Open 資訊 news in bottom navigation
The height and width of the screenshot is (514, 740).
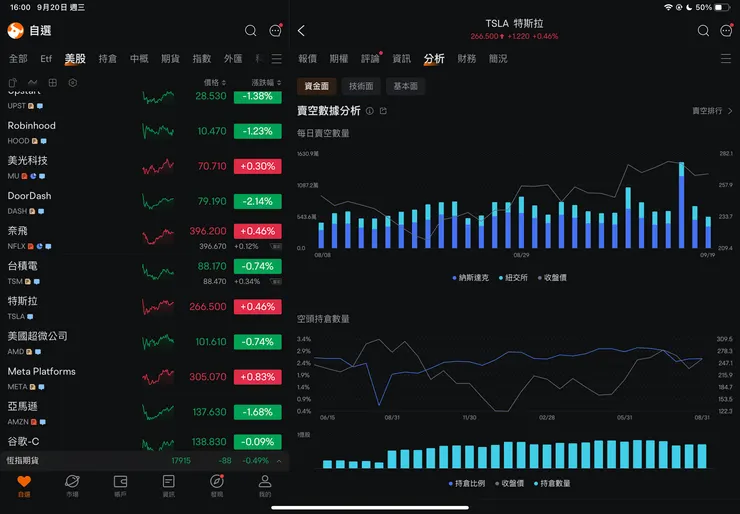click(x=168, y=486)
